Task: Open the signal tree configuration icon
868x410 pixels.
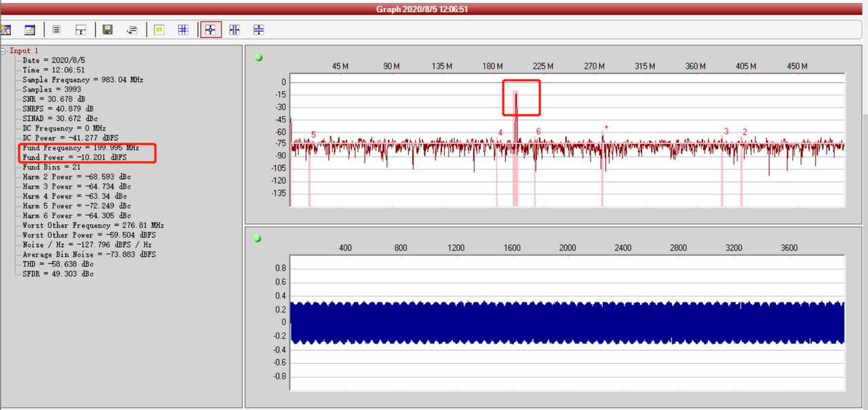Action: [x=80, y=29]
